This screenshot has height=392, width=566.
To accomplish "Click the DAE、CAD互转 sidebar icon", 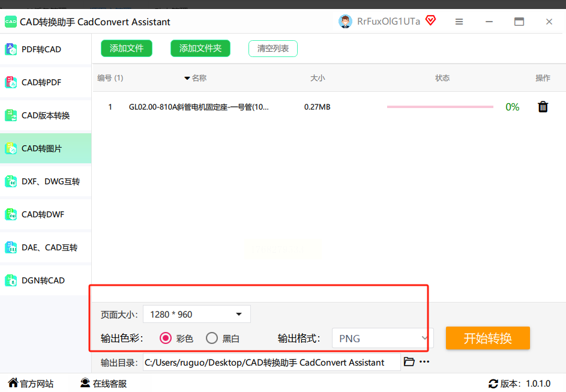I will point(11,247).
